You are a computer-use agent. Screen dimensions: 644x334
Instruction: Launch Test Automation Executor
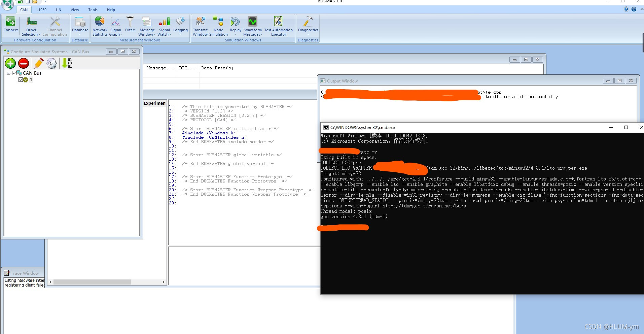point(278,26)
